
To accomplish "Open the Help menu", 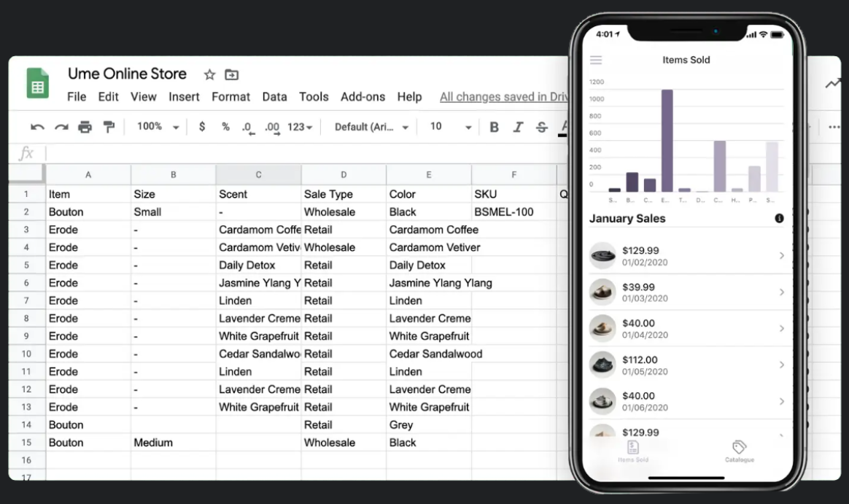I will point(409,97).
